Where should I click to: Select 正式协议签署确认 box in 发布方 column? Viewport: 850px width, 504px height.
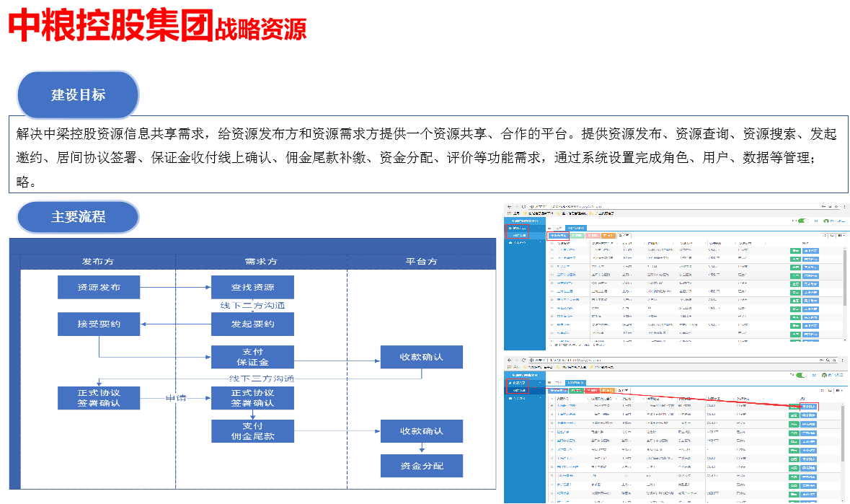click(x=99, y=398)
